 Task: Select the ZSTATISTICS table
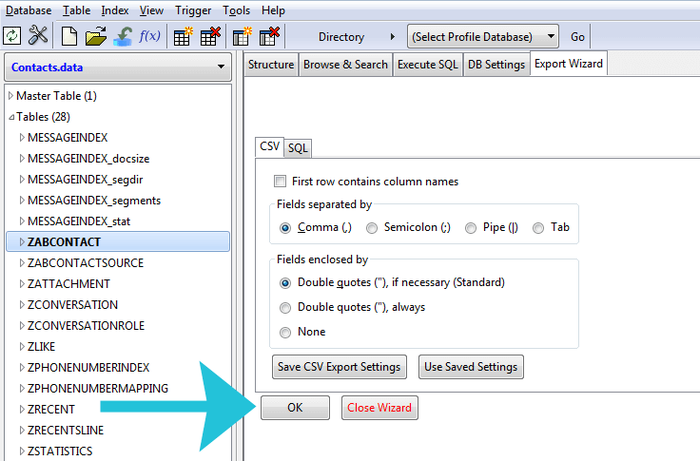coord(60,451)
